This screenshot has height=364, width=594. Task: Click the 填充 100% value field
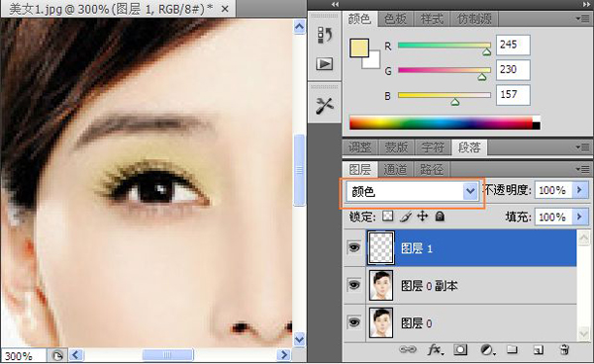[552, 217]
